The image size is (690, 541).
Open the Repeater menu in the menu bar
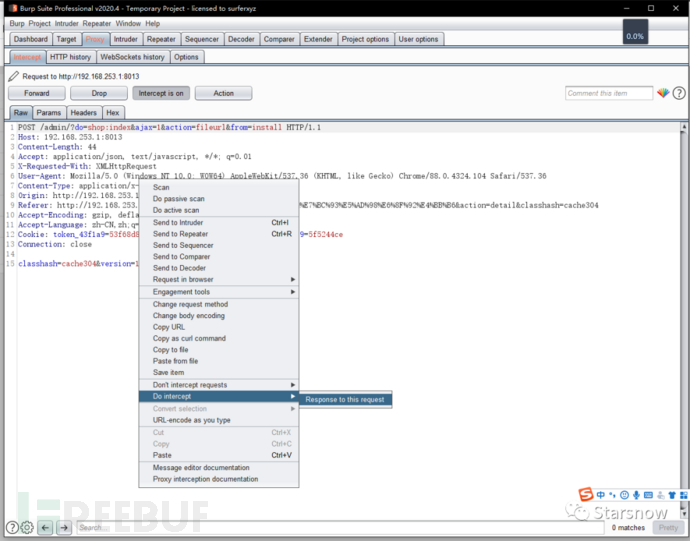(x=97, y=23)
